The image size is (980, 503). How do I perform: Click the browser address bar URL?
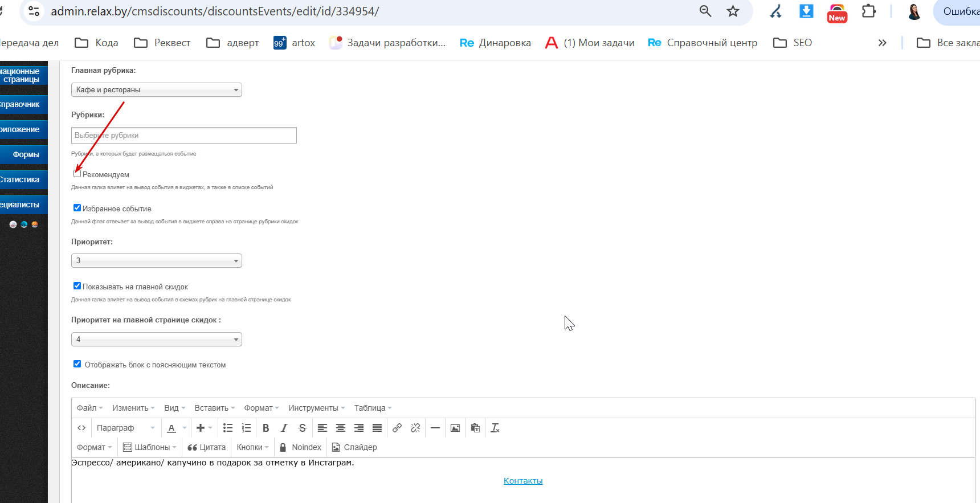(215, 11)
